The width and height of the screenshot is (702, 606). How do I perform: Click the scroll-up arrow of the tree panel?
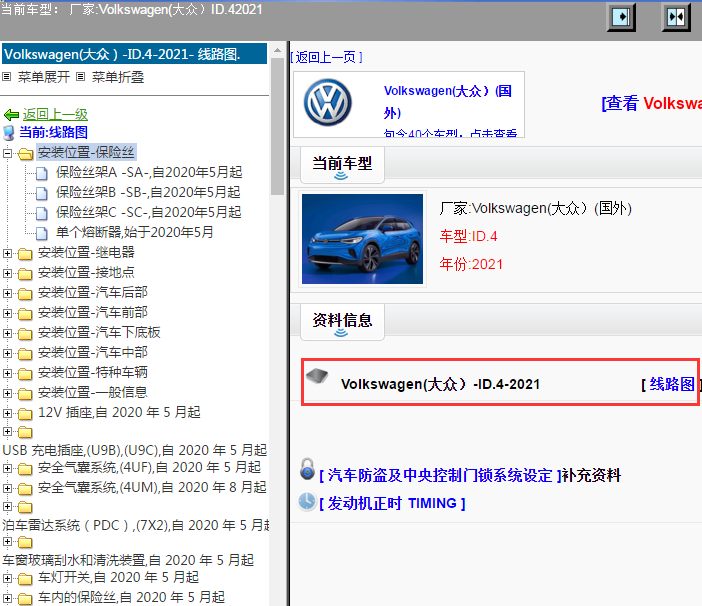point(277,50)
